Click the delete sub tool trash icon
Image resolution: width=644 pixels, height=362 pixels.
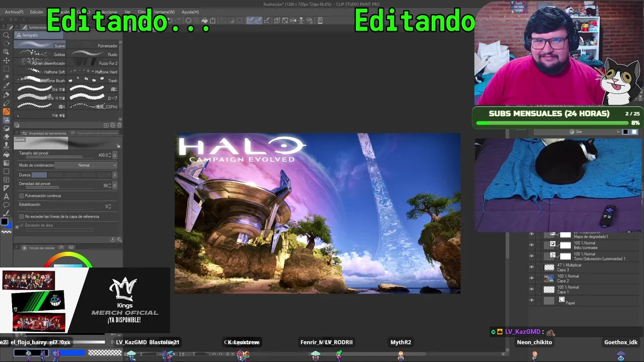(x=119, y=125)
